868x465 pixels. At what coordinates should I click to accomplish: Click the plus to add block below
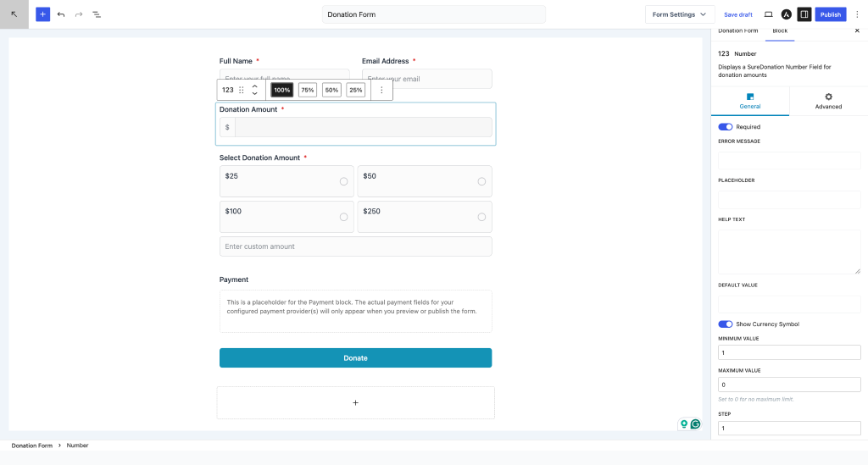(355, 402)
